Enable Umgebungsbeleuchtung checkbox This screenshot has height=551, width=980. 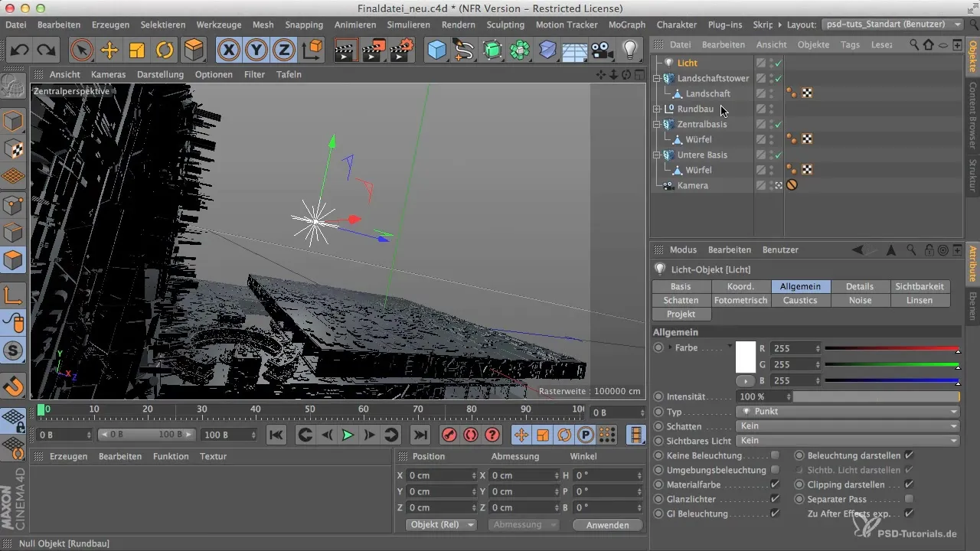coord(775,469)
